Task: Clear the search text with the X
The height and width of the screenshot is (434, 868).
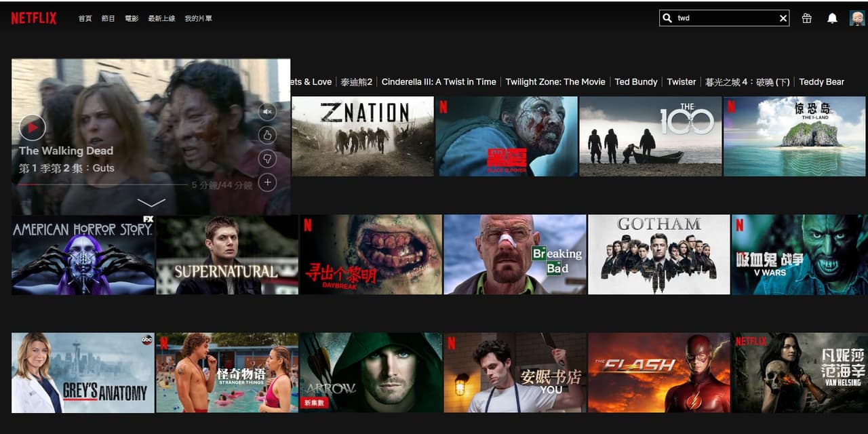Action: click(x=783, y=18)
